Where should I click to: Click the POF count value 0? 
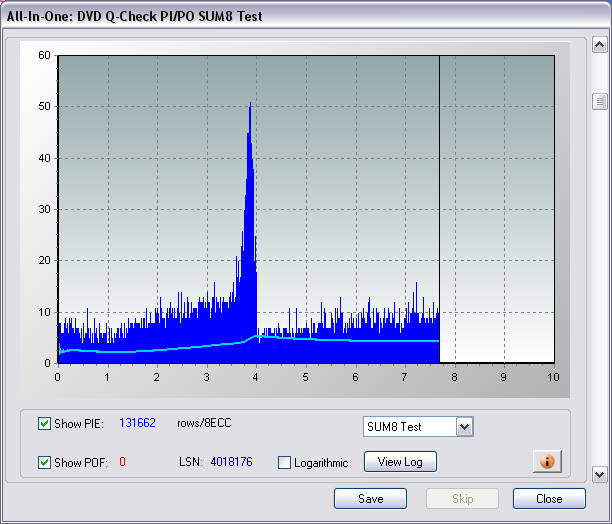click(x=122, y=462)
